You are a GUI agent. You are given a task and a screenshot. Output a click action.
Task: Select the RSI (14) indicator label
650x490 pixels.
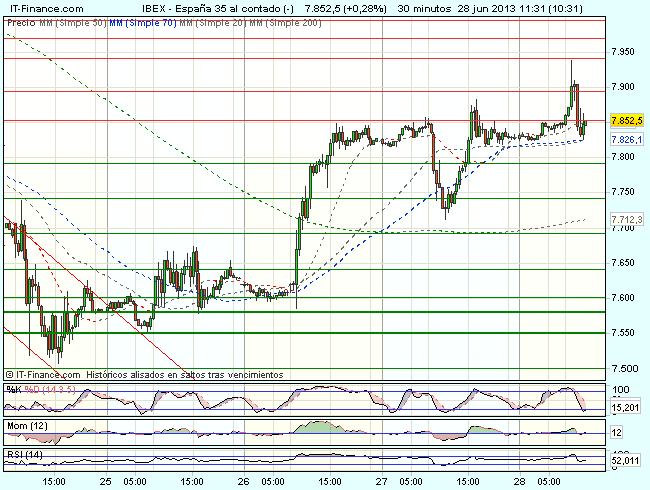tap(25, 455)
